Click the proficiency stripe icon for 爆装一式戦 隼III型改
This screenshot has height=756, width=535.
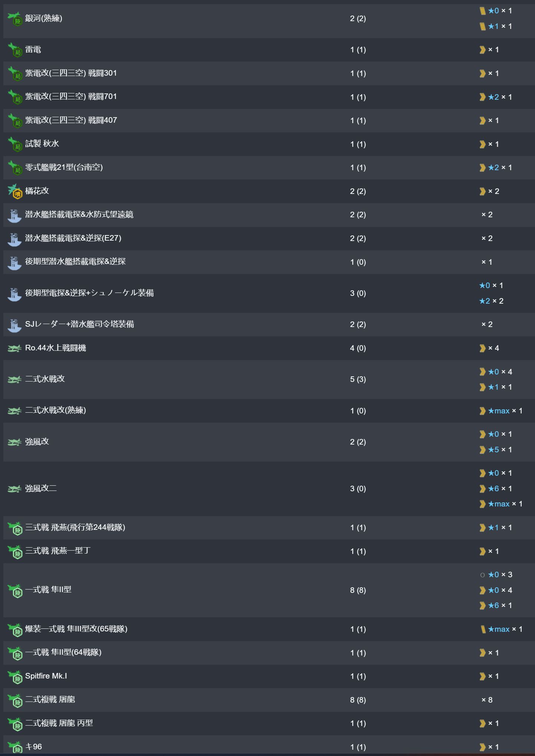coord(483,629)
